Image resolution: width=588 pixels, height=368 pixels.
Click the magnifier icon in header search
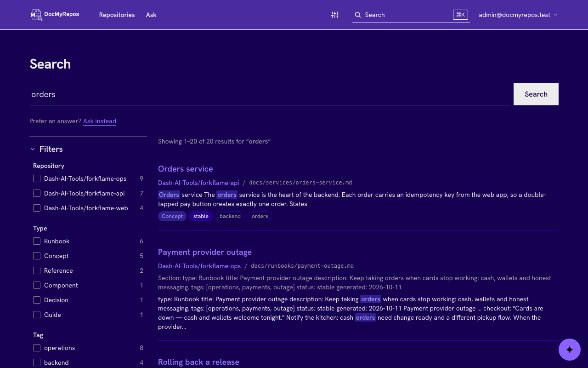pos(358,15)
